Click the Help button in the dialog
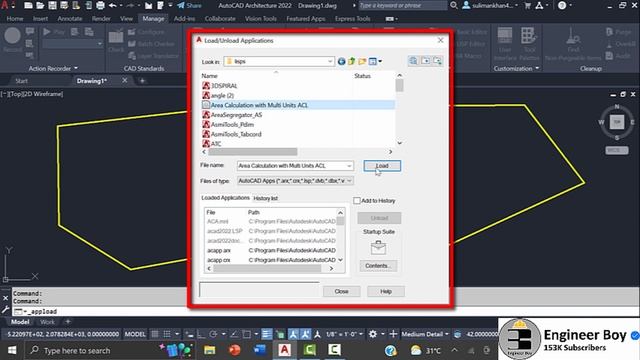640x360 pixels. click(x=386, y=291)
